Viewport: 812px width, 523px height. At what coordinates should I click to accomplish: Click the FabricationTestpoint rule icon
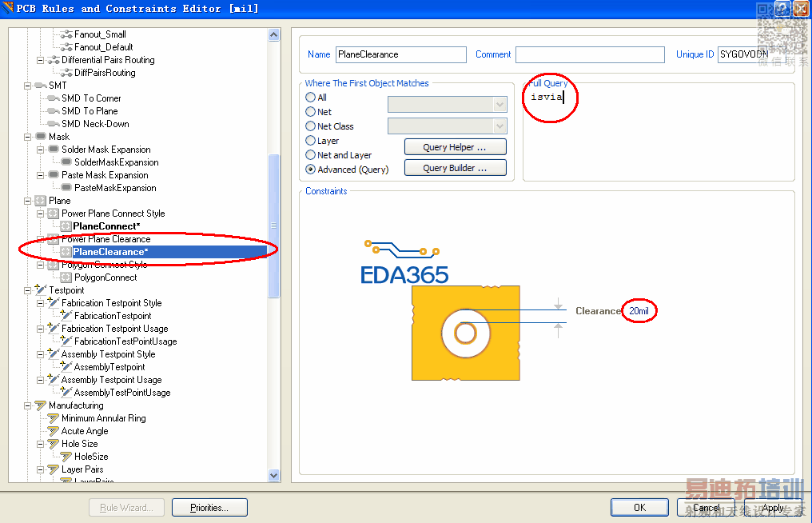click(x=66, y=315)
